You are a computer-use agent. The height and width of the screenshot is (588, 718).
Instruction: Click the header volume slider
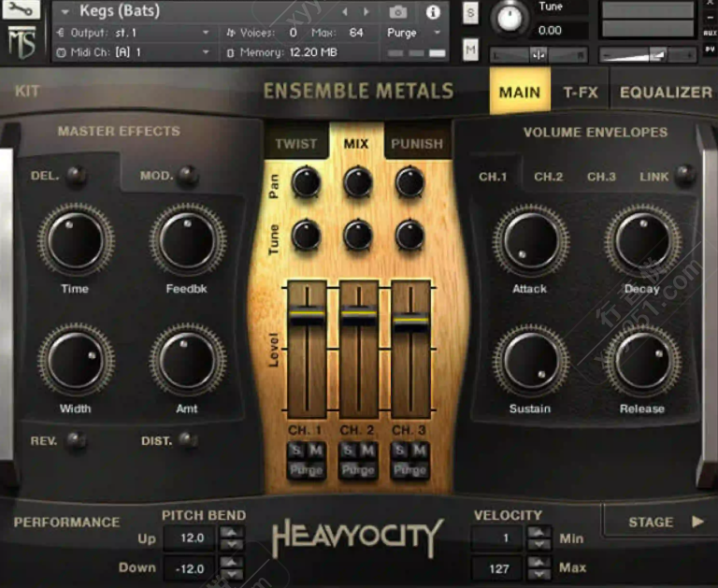click(x=647, y=55)
